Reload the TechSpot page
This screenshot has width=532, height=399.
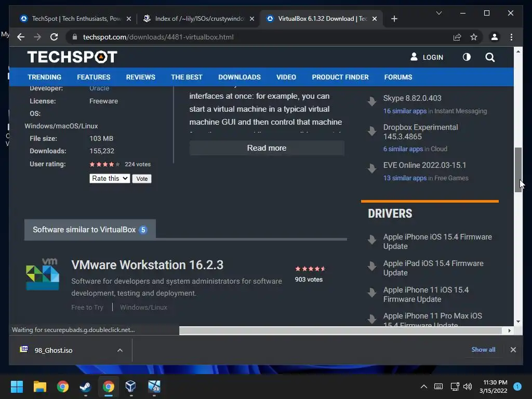tap(54, 37)
